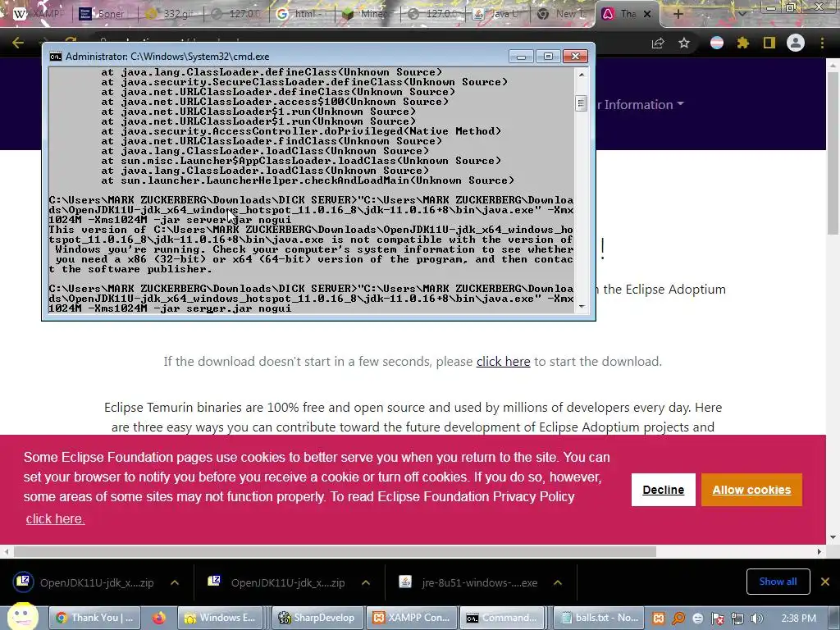Screen dimensions: 840x630
Task: Switch to the New T tab
Action: (563, 14)
